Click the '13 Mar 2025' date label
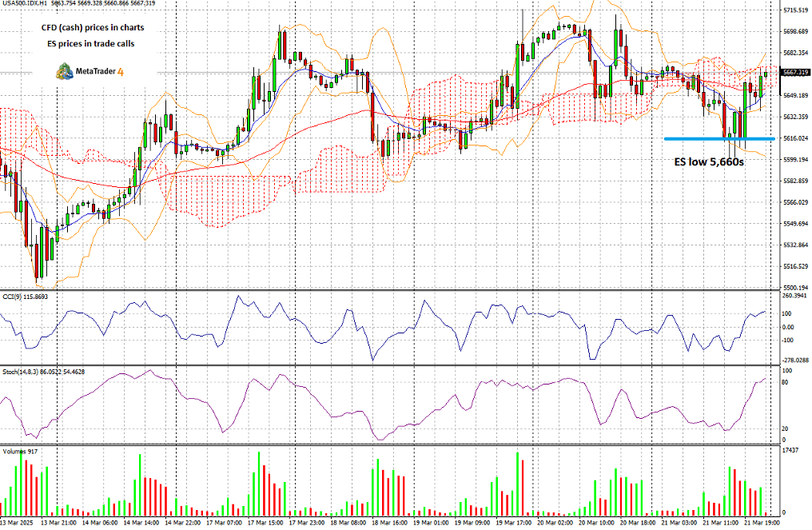The image size is (812, 530). point(16,524)
